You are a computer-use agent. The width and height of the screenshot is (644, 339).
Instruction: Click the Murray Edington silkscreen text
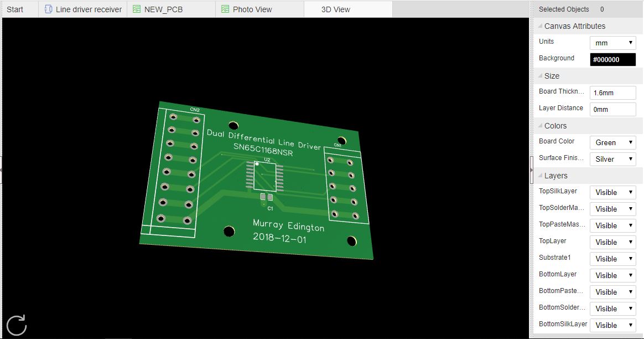(x=288, y=225)
